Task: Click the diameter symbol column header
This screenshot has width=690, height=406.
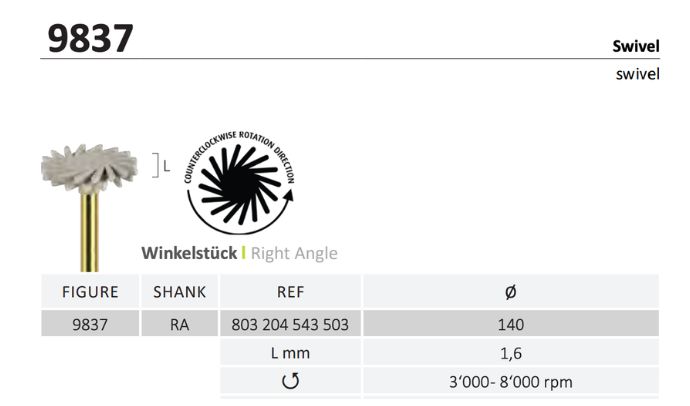Action: point(510,292)
